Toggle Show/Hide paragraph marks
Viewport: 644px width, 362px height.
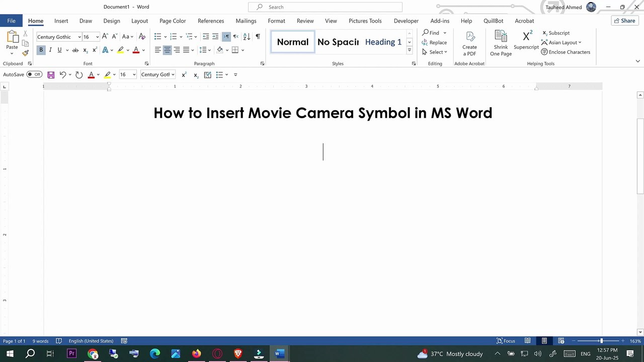click(258, 37)
